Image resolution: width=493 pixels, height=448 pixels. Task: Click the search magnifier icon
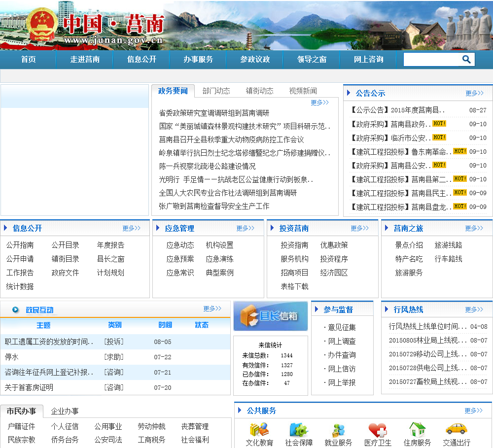click(466, 60)
